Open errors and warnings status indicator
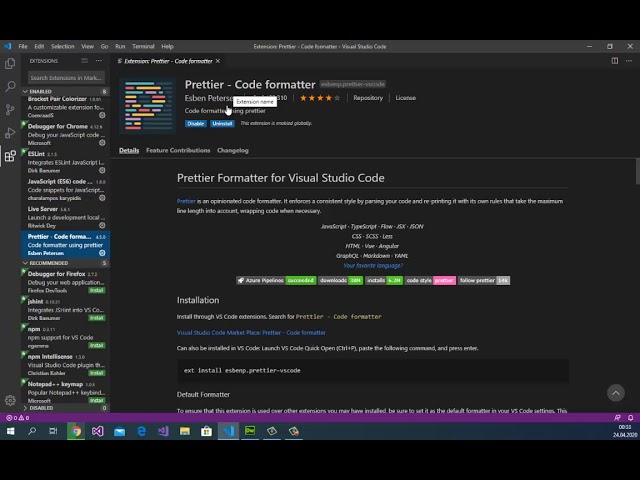 18,418
